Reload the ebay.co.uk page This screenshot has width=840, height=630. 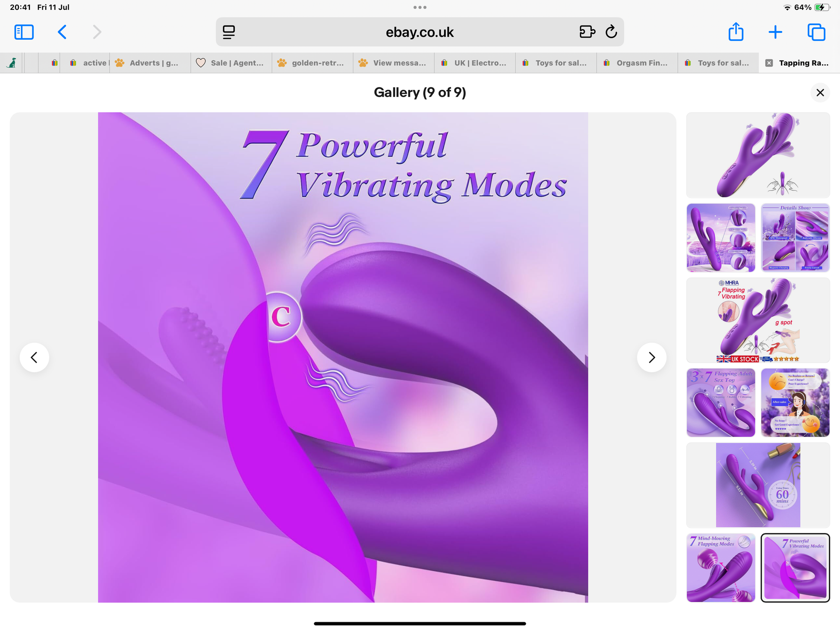point(611,32)
